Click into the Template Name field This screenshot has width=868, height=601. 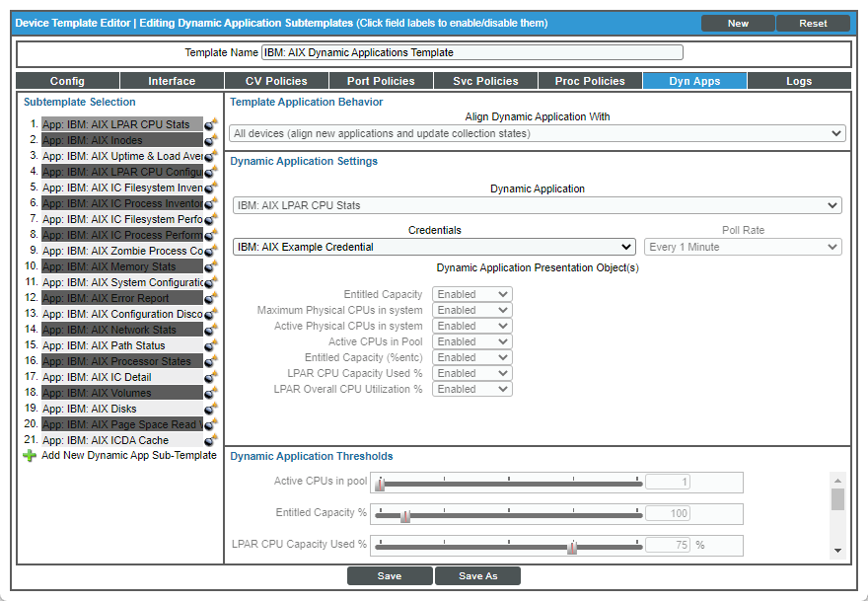coord(472,52)
